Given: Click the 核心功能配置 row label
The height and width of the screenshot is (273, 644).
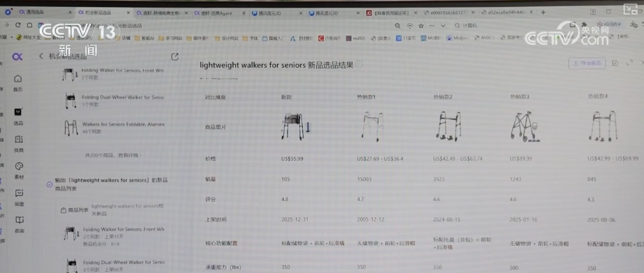Looking at the screenshot, I should (x=220, y=243).
